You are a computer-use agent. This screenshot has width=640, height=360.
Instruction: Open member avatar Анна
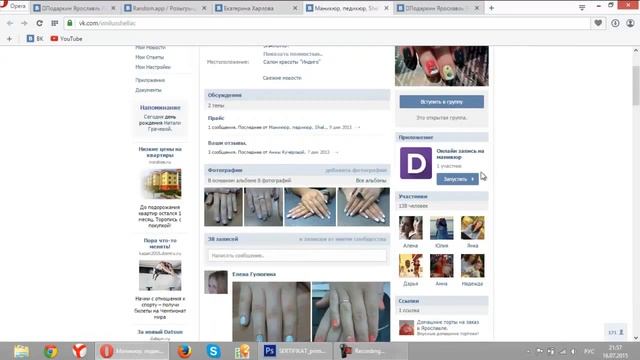click(x=442, y=266)
